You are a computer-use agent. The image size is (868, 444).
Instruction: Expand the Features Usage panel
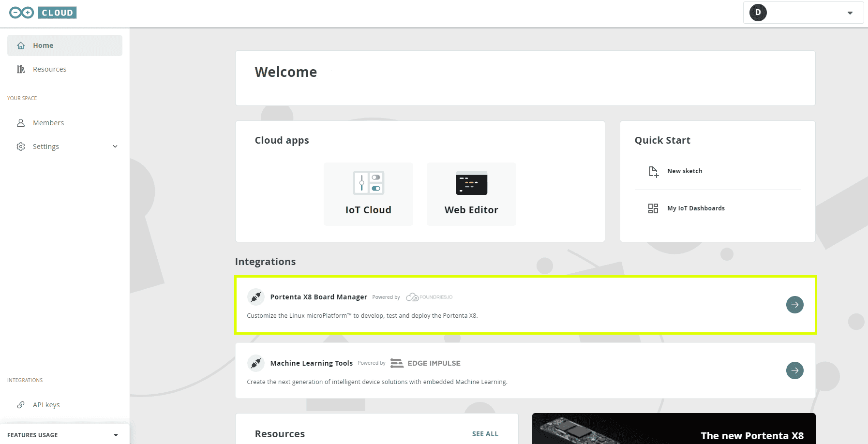pos(116,435)
